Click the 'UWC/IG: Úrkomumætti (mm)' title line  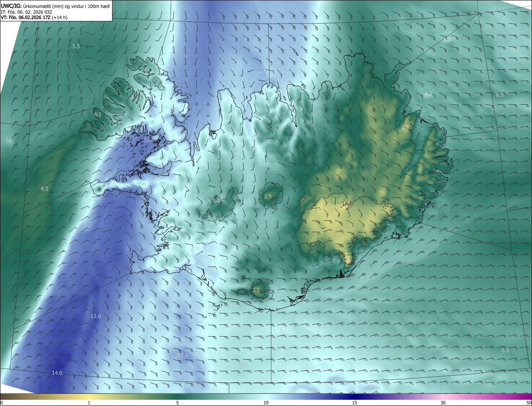click(x=55, y=5)
